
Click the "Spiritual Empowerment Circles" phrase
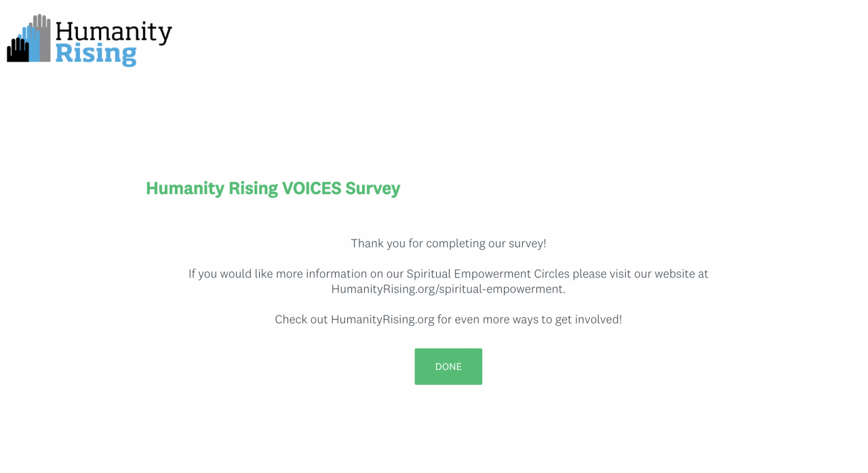point(488,274)
